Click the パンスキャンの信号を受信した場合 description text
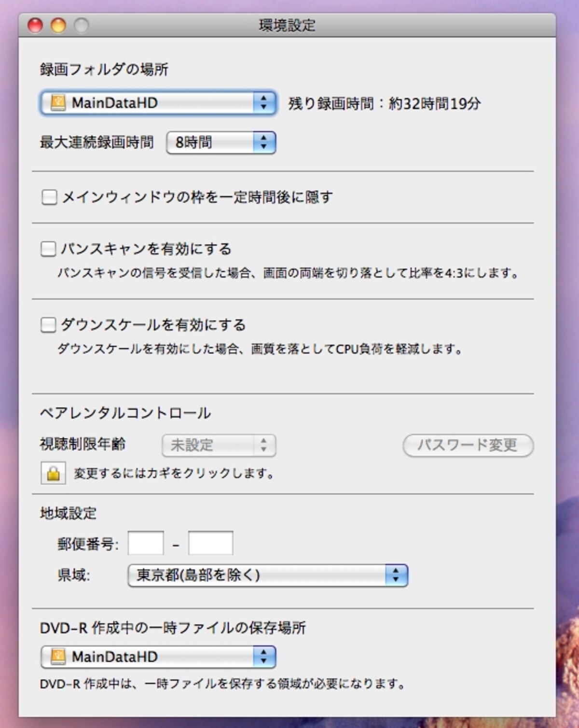Viewport: 579px width, 728px height. click(289, 273)
